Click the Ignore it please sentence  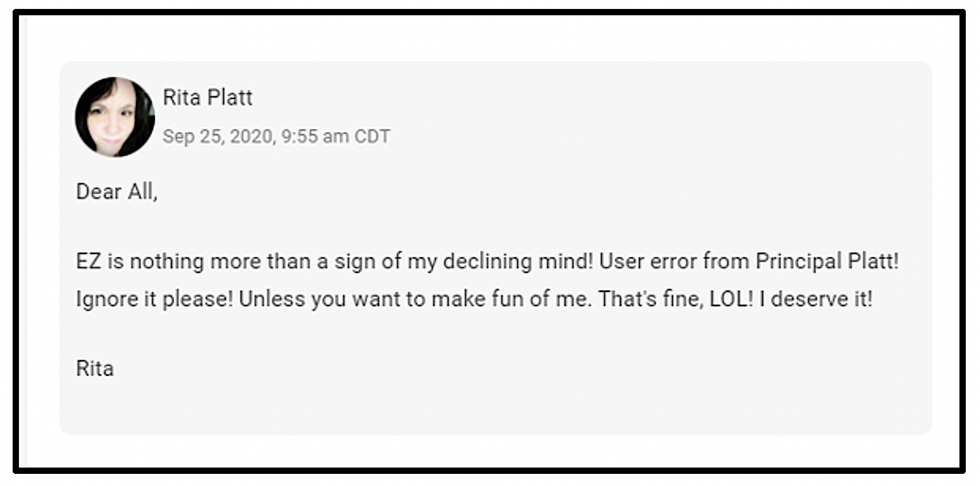(x=154, y=299)
